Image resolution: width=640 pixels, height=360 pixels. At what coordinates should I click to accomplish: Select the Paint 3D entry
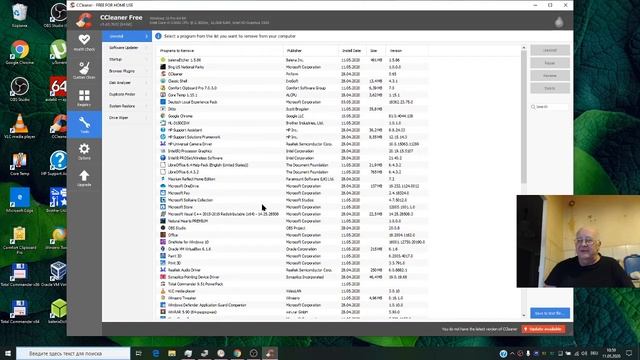pyautogui.click(x=175, y=256)
